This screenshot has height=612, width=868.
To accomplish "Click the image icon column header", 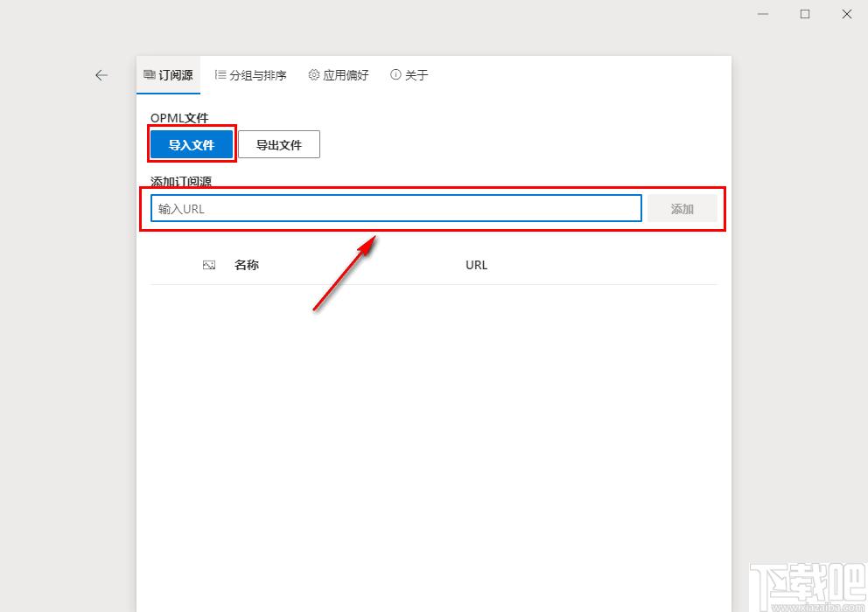I will tap(209, 265).
